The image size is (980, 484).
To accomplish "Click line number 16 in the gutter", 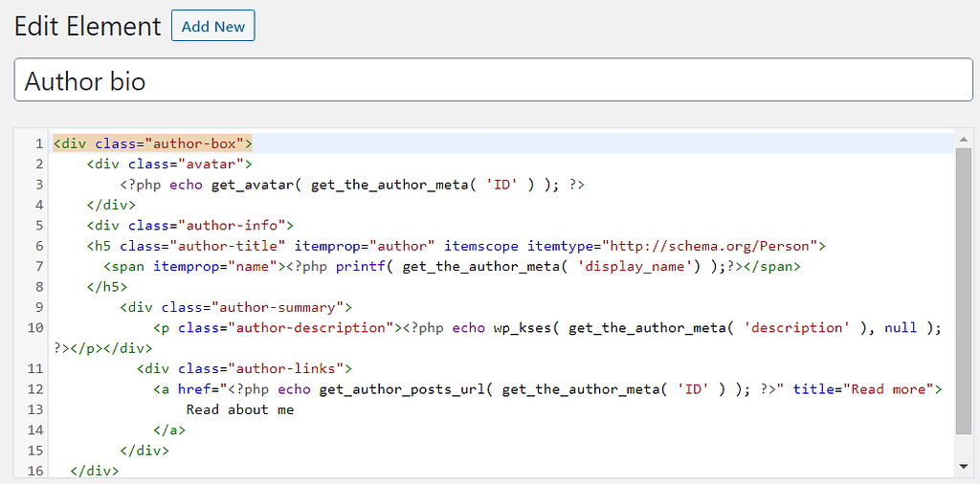I will [x=35, y=471].
